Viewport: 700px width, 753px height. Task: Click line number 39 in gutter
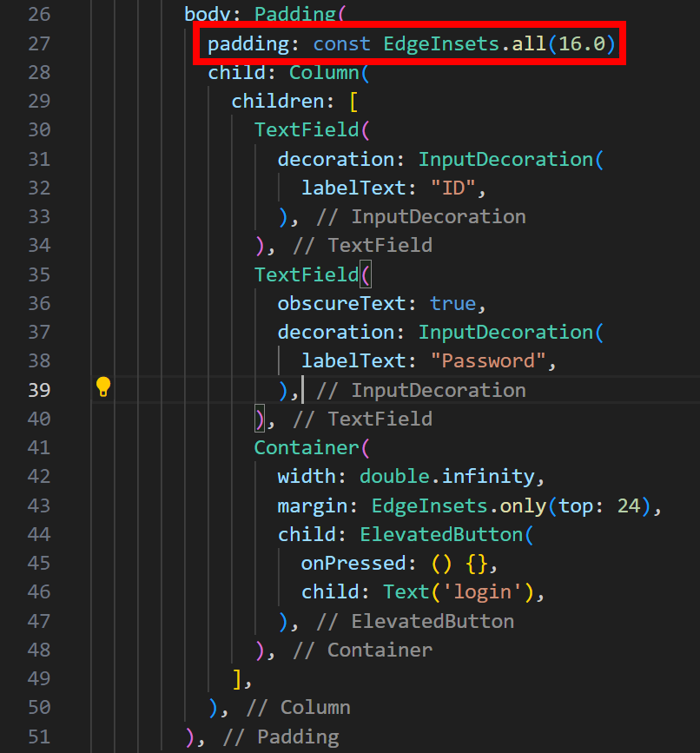(x=39, y=391)
